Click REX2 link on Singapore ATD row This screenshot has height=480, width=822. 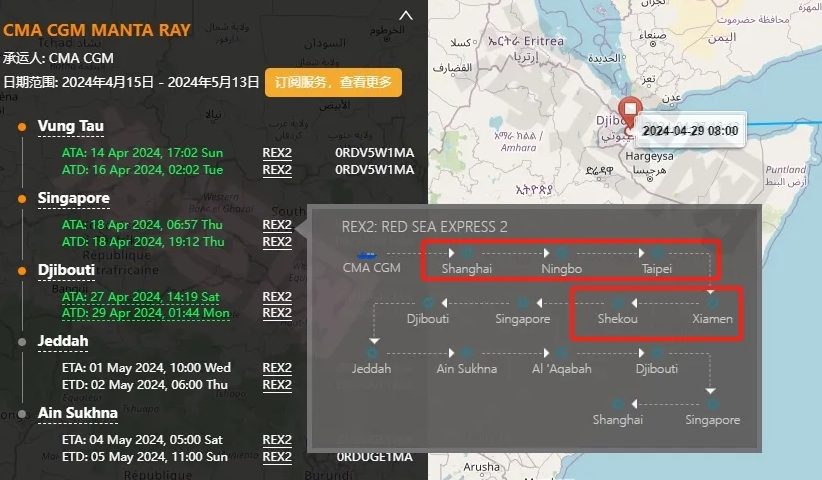tap(277, 242)
